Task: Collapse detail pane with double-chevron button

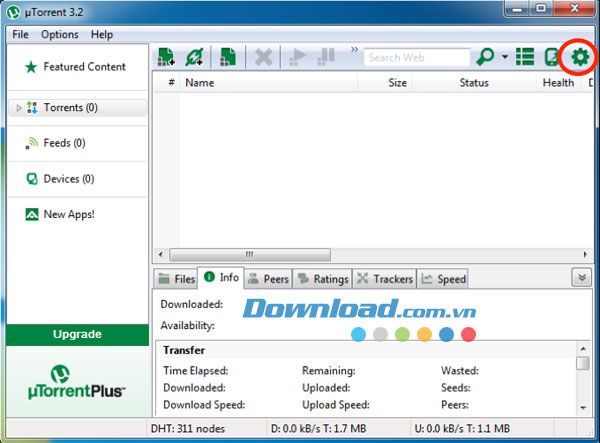Action: click(x=582, y=277)
